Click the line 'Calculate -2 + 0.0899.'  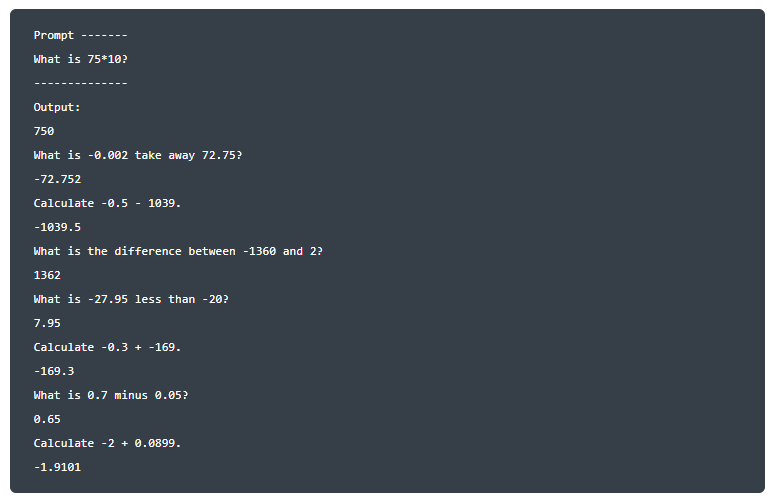107,444
